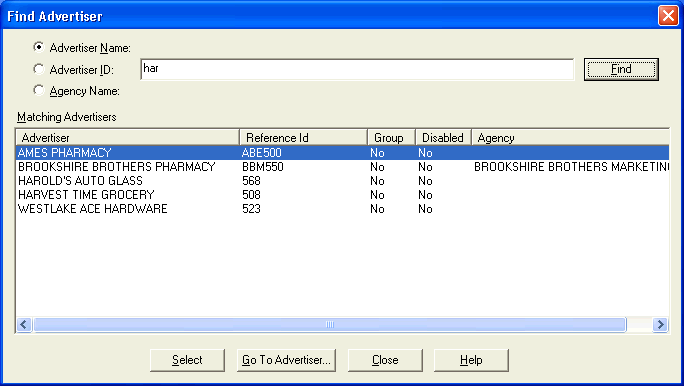Click BROOKSHIRE BROTHERS MARKETING agency cell
Image resolution: width=684 pixels, height=386 pixels.
[x=571, y=167]
